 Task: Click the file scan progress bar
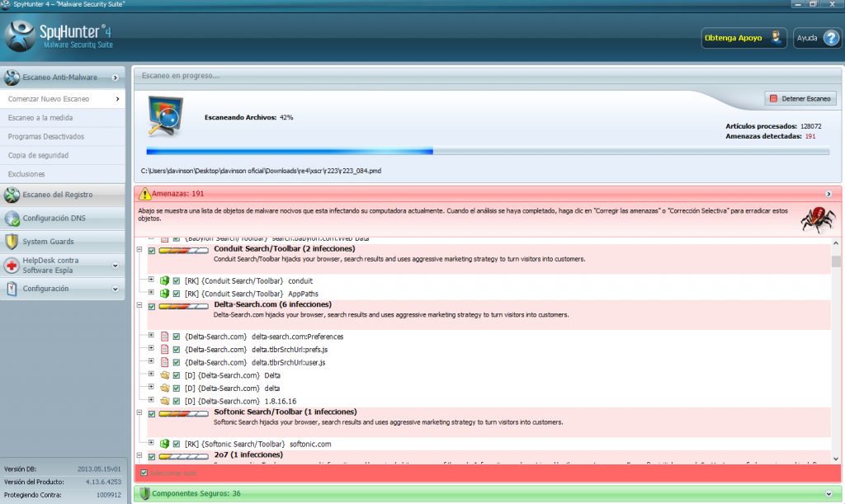(x=488, y=151)
